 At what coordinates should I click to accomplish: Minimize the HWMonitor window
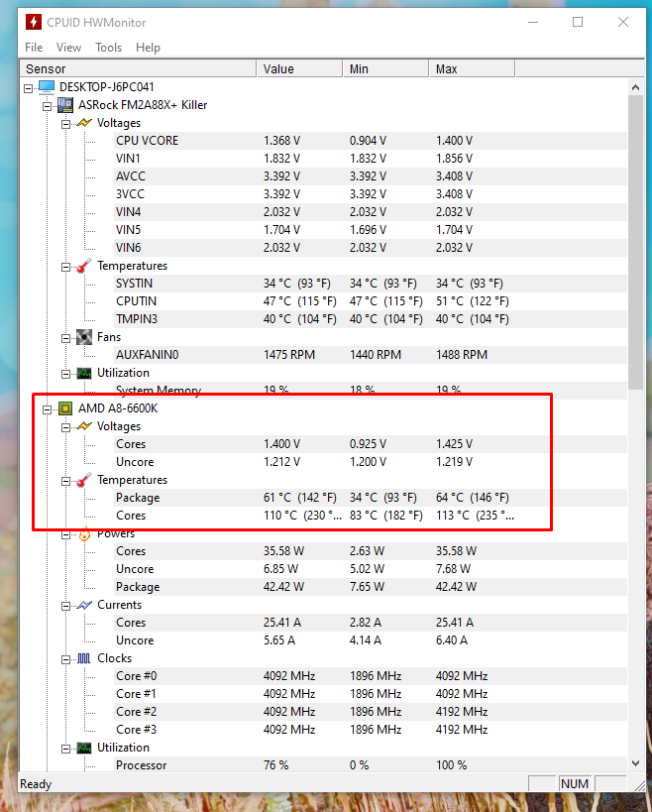(x=533, y=22)
